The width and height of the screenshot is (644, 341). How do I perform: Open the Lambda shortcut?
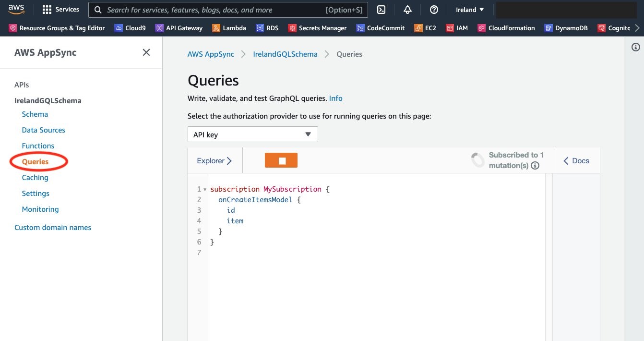tap(229, 28)
